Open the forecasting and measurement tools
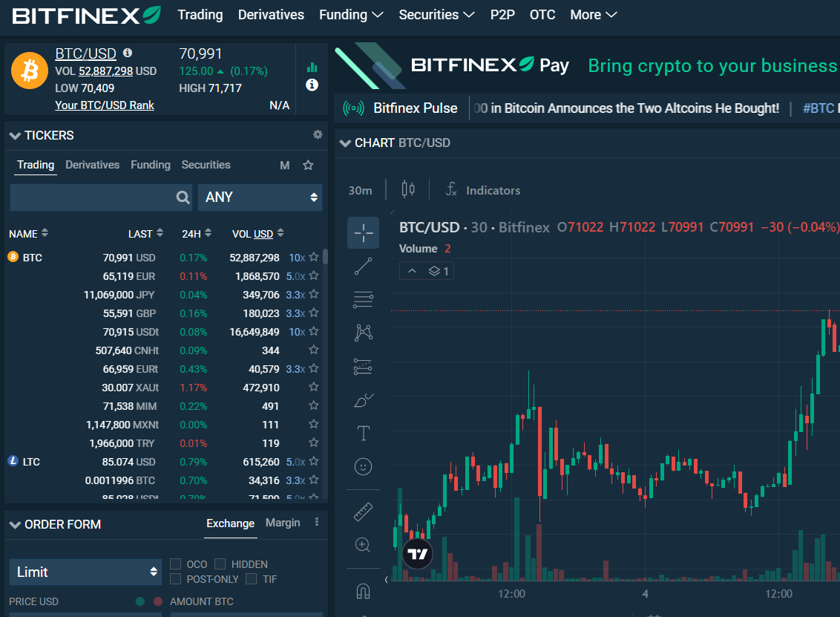The width and height of the screenshot is (840, 617). [363, 367]
